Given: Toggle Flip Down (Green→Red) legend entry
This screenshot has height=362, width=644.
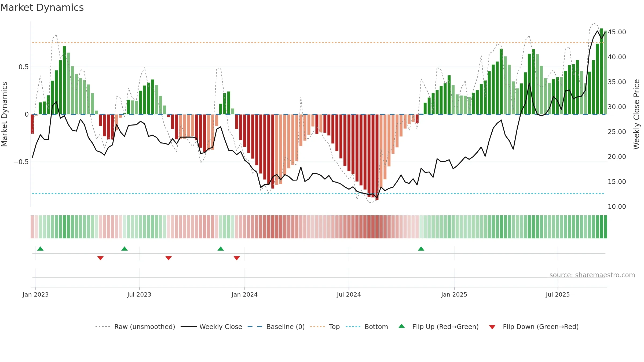Looking at the screenshot, I should coord(534,327).
